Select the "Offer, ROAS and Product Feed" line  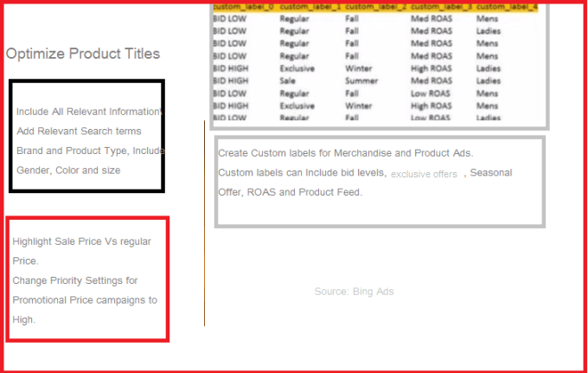point(290,192)
